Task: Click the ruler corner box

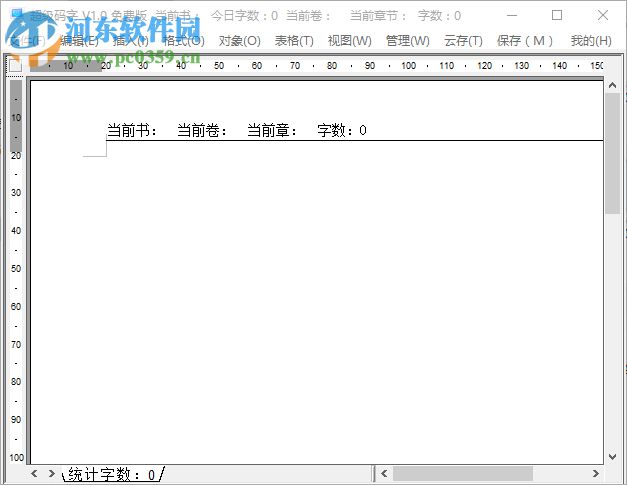Action: (14, 66)
